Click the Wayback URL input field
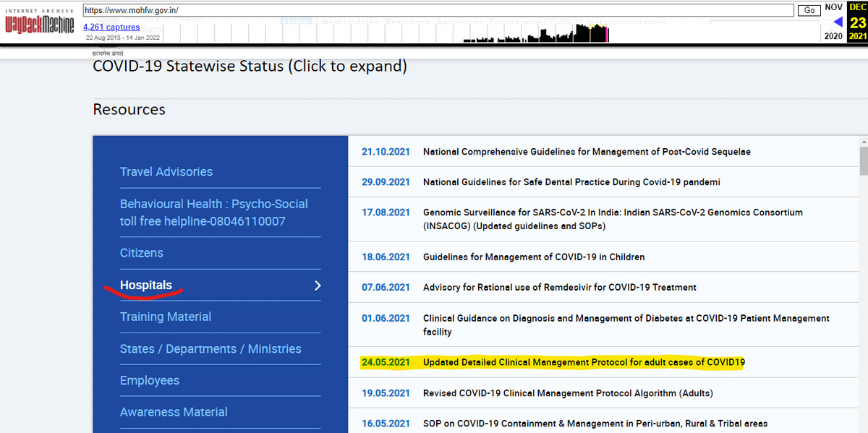The height and width of the screenshot is (433, 868). point(438,10)
